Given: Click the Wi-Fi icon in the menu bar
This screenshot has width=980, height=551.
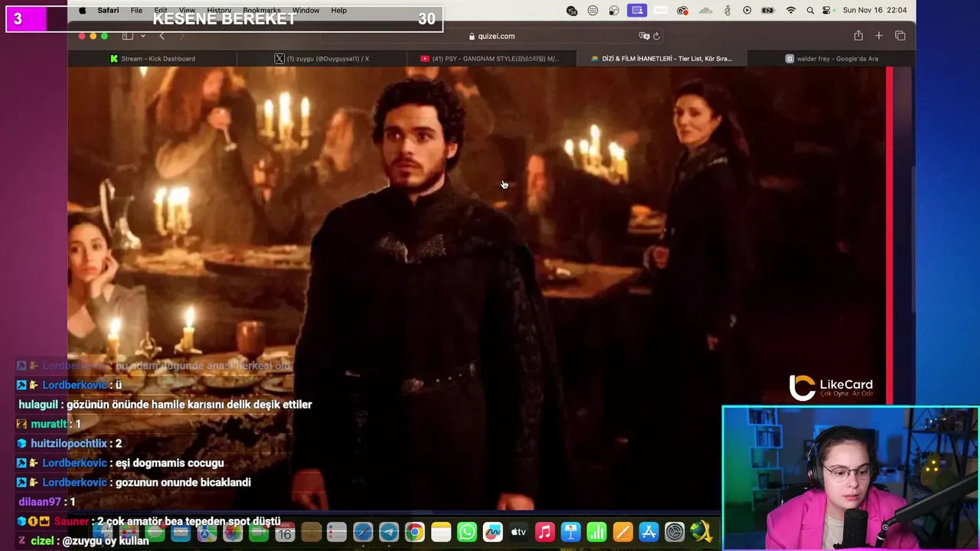Looking at the screenshot, I should [791, 11].
